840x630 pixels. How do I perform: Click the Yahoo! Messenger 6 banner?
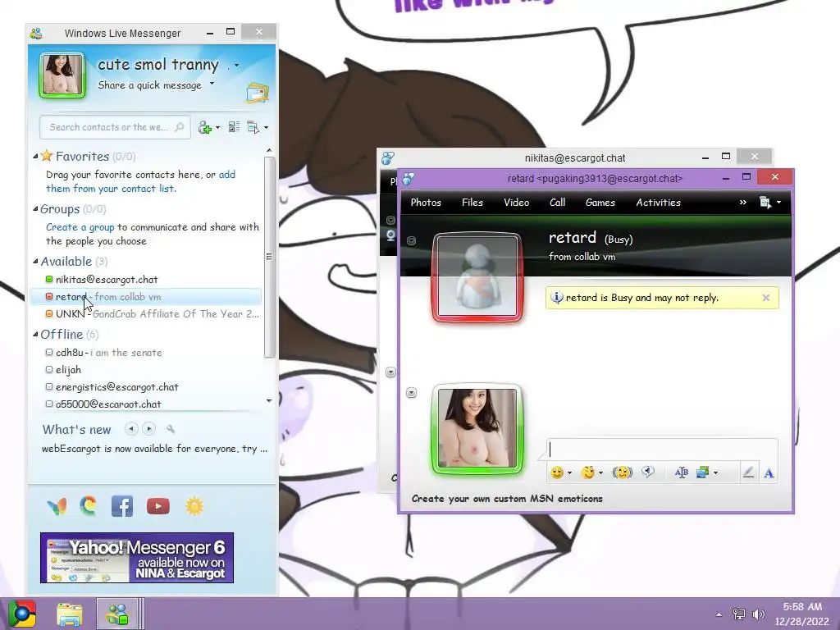[137, 558]
